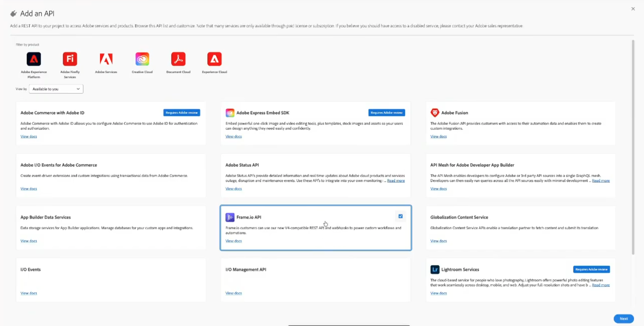Click Read more in Adobe Status API description
This screenshot has height=326, width=644.
point(396,181)
